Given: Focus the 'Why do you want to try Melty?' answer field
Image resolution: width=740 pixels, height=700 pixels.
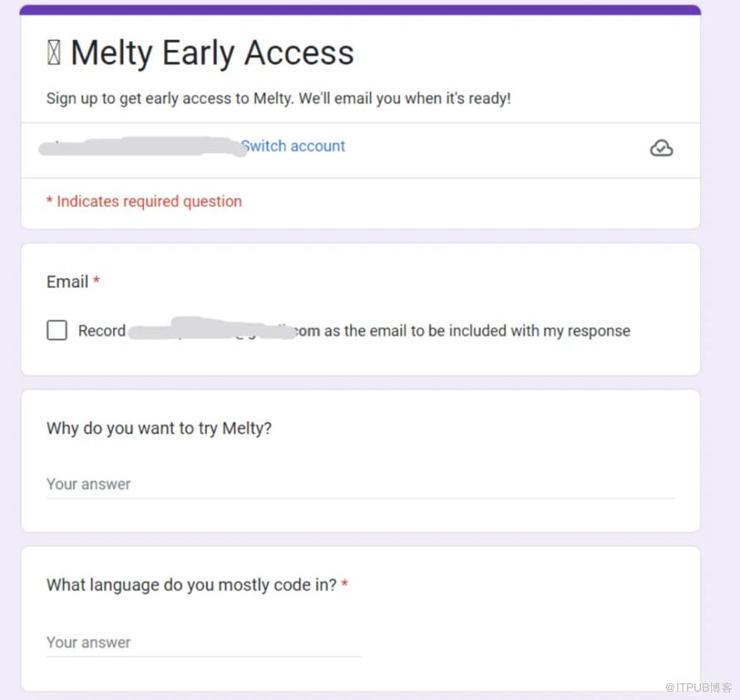Looking at the screenshot, I should (x=360, y=484).
